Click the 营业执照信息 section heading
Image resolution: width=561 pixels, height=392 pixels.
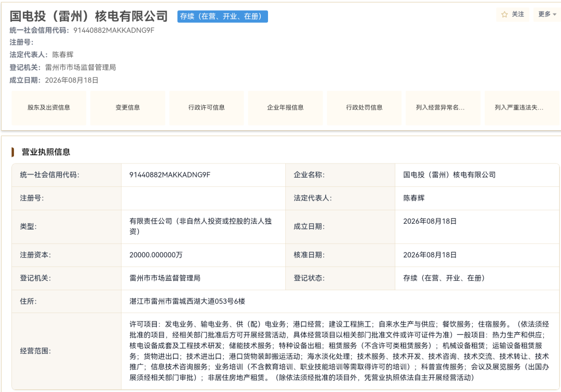(46, 152)
